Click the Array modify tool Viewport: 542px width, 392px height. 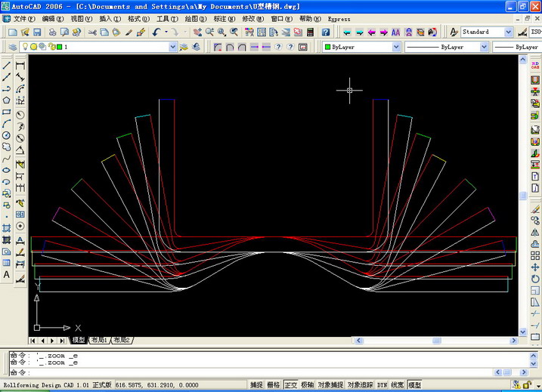(535, 255)
